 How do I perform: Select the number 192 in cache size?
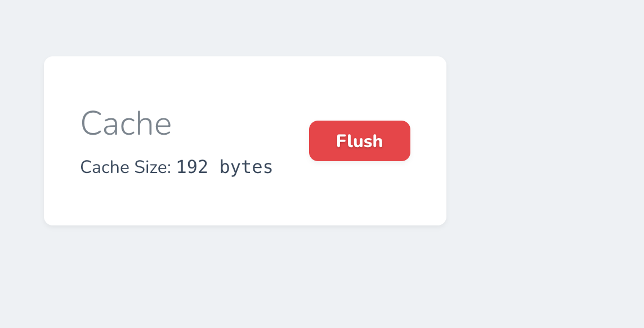click(192, 167)
